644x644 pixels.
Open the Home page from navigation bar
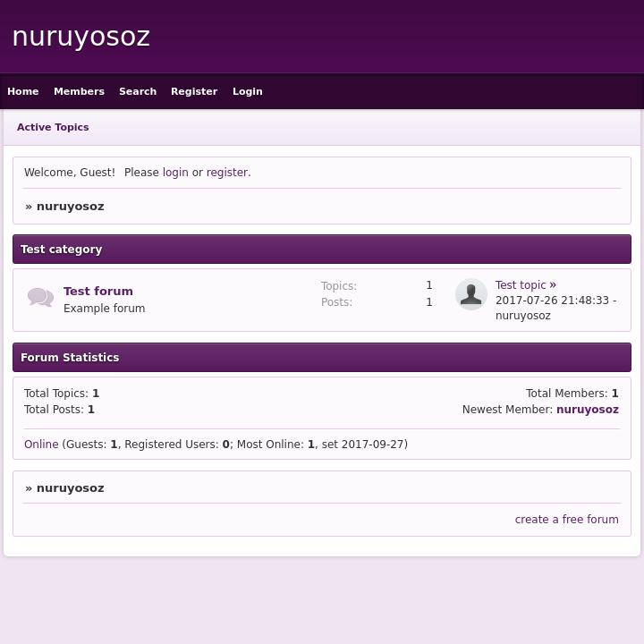(x=23, y=91)
